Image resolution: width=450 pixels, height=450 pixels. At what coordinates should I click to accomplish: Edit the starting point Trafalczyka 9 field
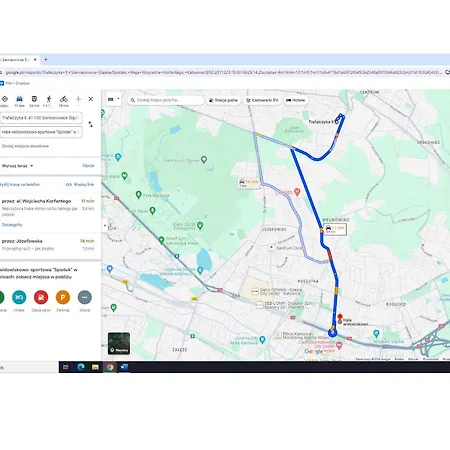(x=41, y=118)
